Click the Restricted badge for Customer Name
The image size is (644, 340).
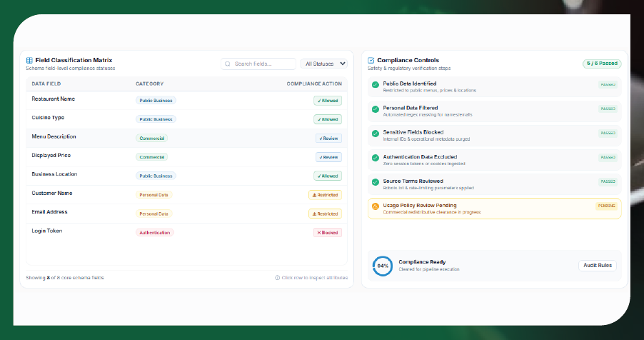(x=326, y=195)
